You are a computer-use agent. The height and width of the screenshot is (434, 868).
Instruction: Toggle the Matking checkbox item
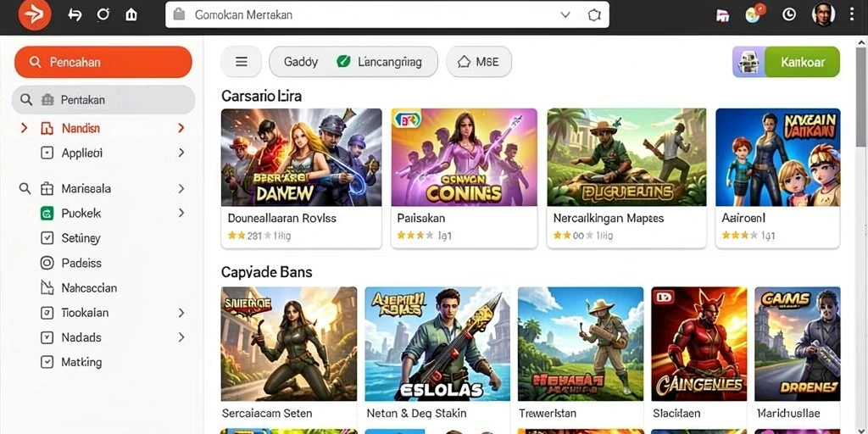tap(47, 362)
